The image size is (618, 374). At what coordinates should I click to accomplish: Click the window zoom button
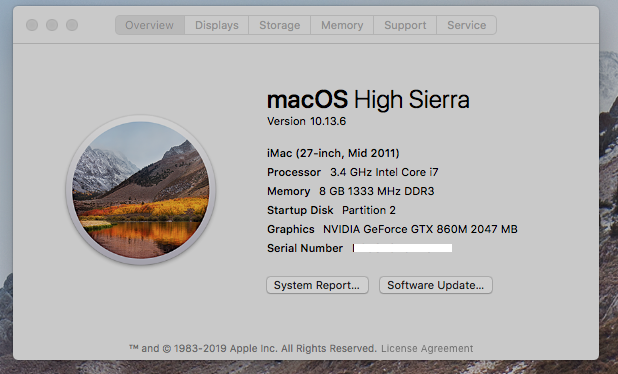click(x=72, y=25)
